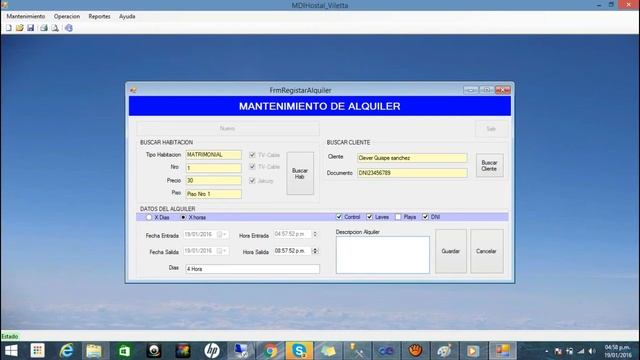
Task: Open Skype from the taskbar
Action: [299, 351]
